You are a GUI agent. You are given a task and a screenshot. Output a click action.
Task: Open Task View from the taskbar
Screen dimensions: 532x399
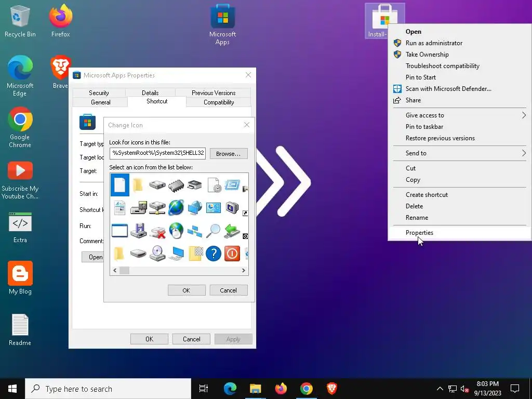(x=204, y=389)
